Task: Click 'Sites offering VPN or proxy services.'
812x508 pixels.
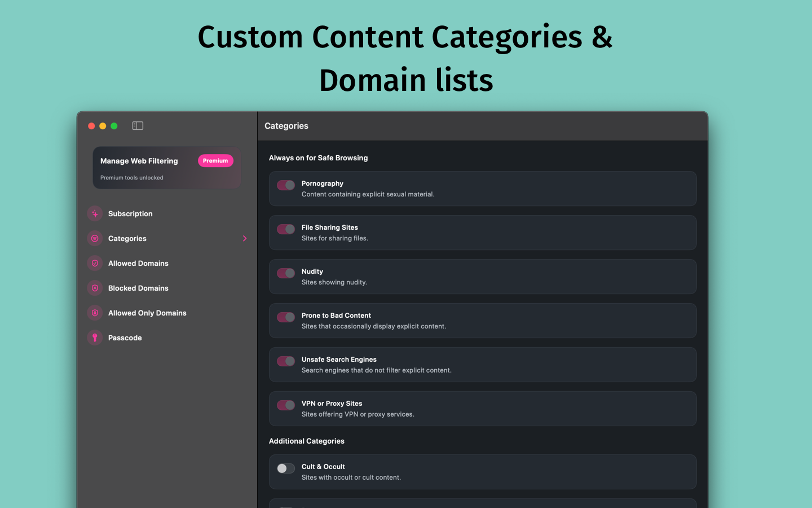Action: point(358,414)
